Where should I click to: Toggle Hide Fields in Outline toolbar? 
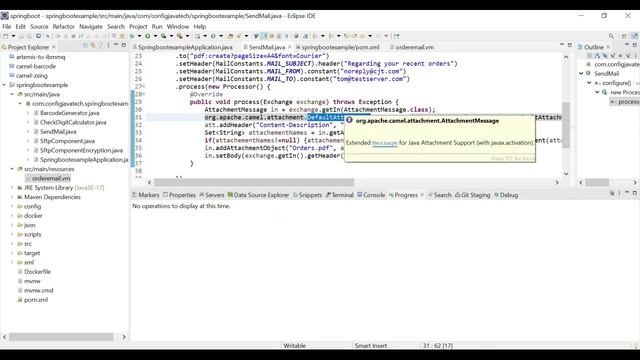(605, 55)
